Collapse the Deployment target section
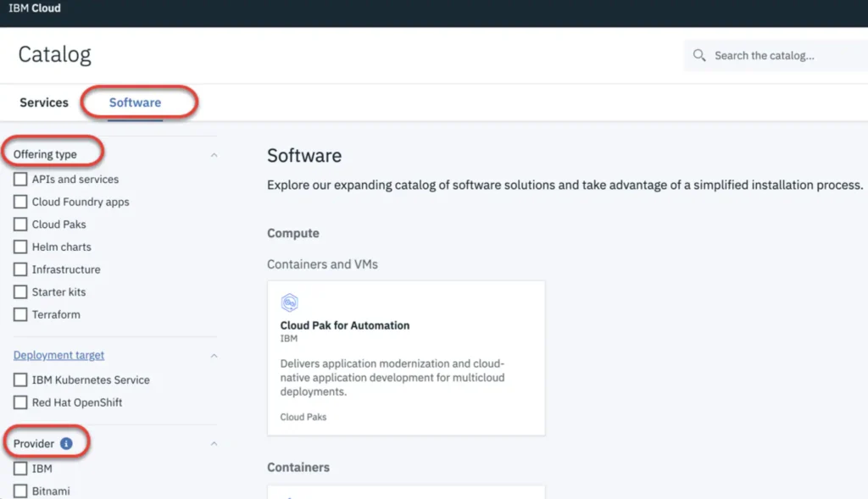The height and width of the screenshot is (499, 868). point(214,355)
